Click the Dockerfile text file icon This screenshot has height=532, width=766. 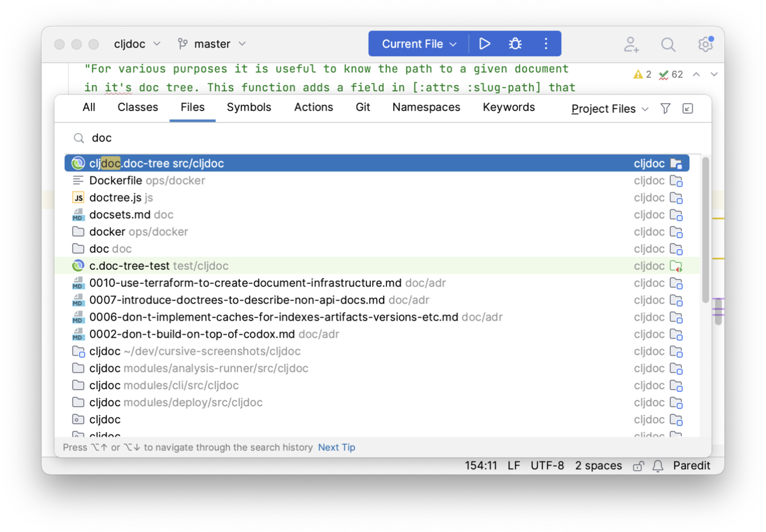78,180
